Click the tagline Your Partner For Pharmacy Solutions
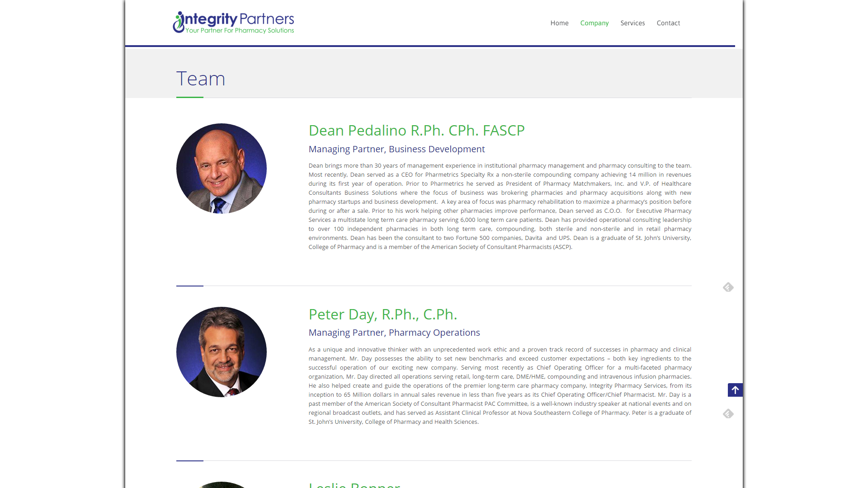 tap(240, 31)
